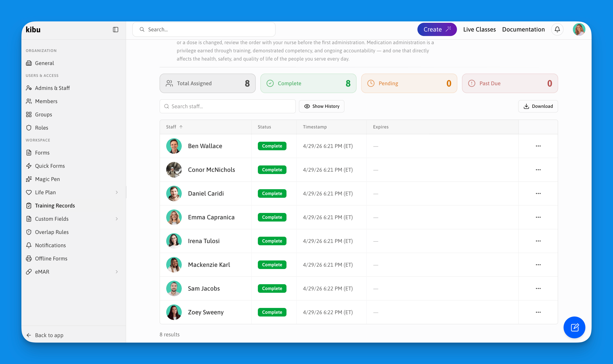
Task: Open Live Classes link
Action: pyautogui.click(x=479, y=29)
